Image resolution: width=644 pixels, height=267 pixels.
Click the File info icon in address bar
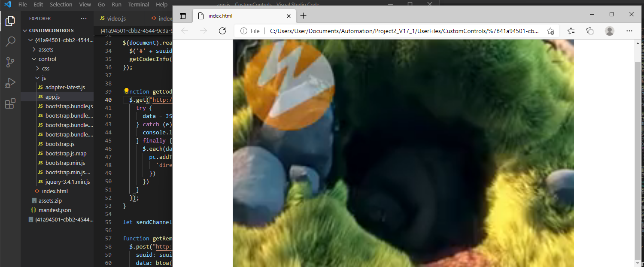[x=244, y=31]
